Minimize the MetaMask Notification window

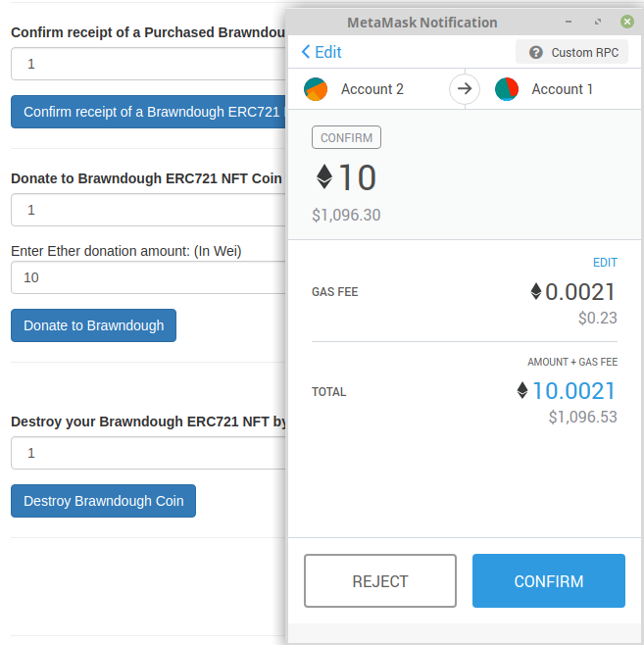pyautogui.click(x=569, y=22)
